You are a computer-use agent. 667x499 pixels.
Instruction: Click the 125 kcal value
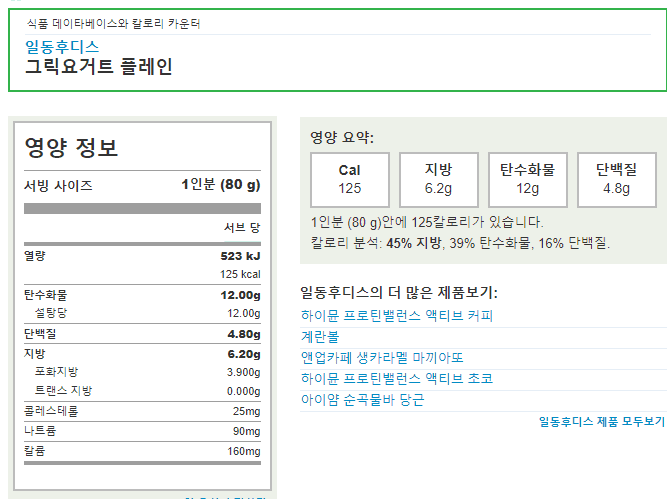240,274
